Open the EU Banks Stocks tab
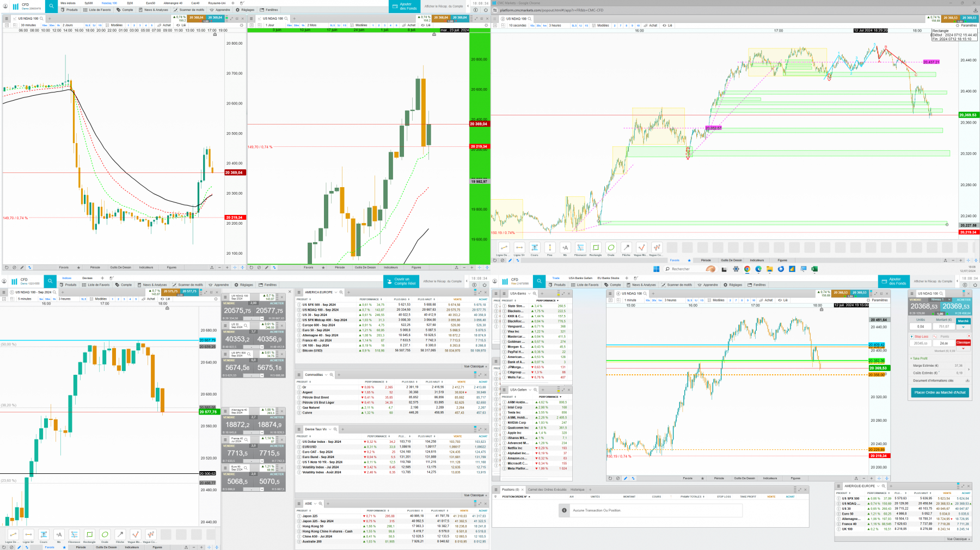 pos(608,278)
